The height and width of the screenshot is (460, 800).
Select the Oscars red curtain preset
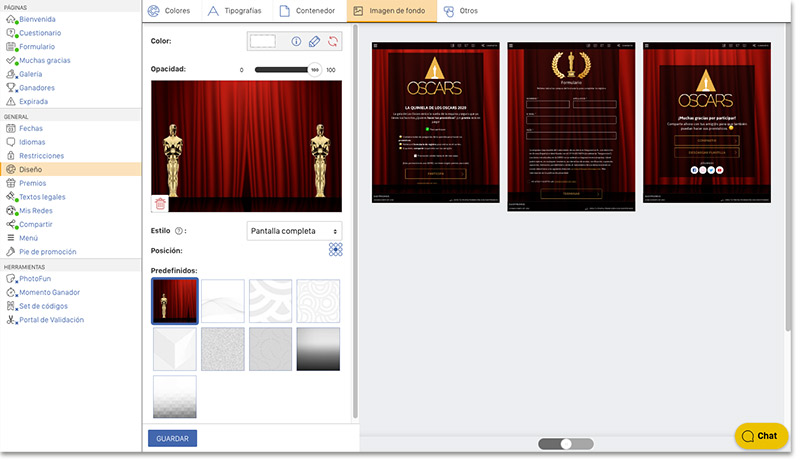click(174, 301)
